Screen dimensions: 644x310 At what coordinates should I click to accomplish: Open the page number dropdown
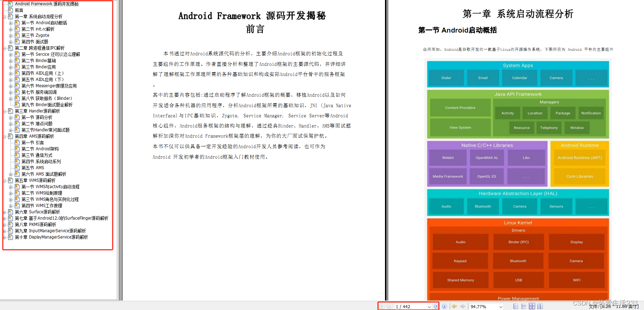tap(429, 306)
